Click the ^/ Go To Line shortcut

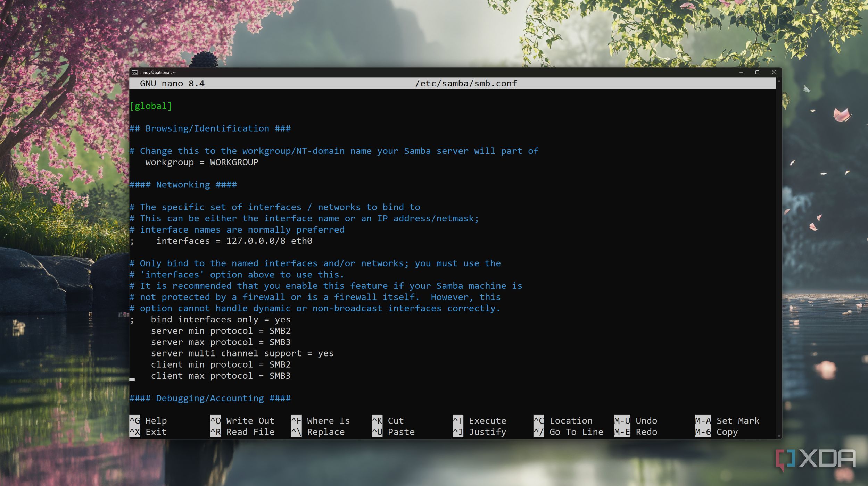568,432
